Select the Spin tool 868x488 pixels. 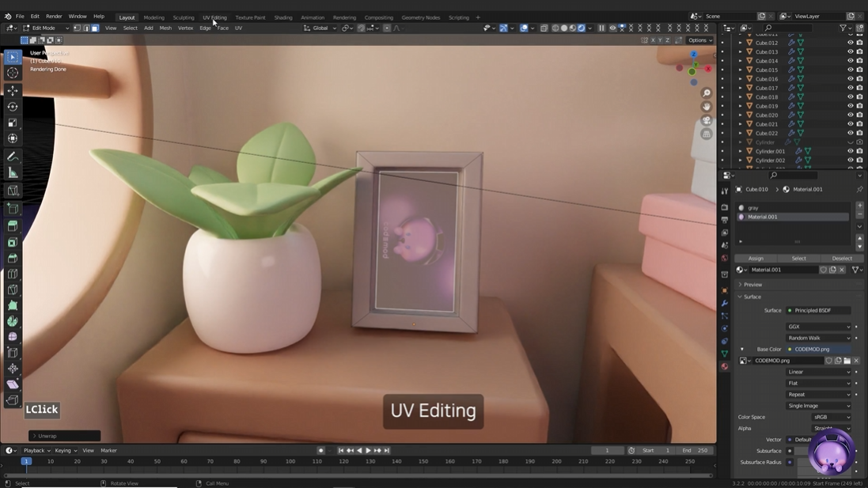click(13, 321)
